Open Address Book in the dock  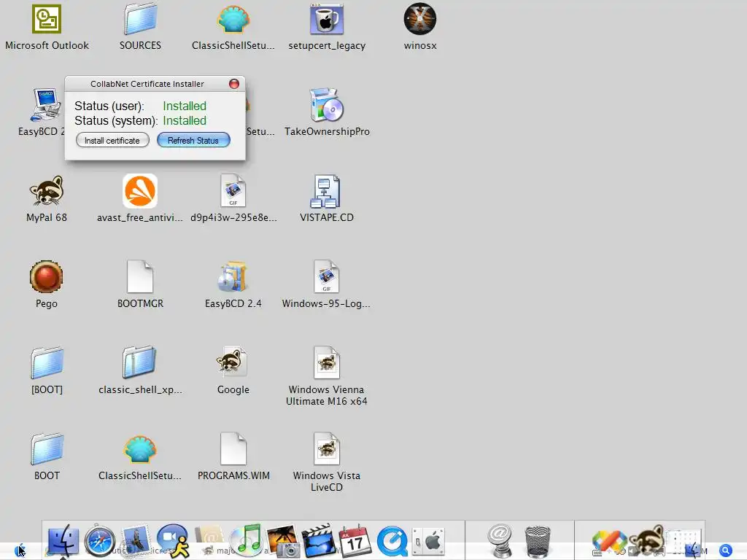pyautogui.click(x=209, y=541)
